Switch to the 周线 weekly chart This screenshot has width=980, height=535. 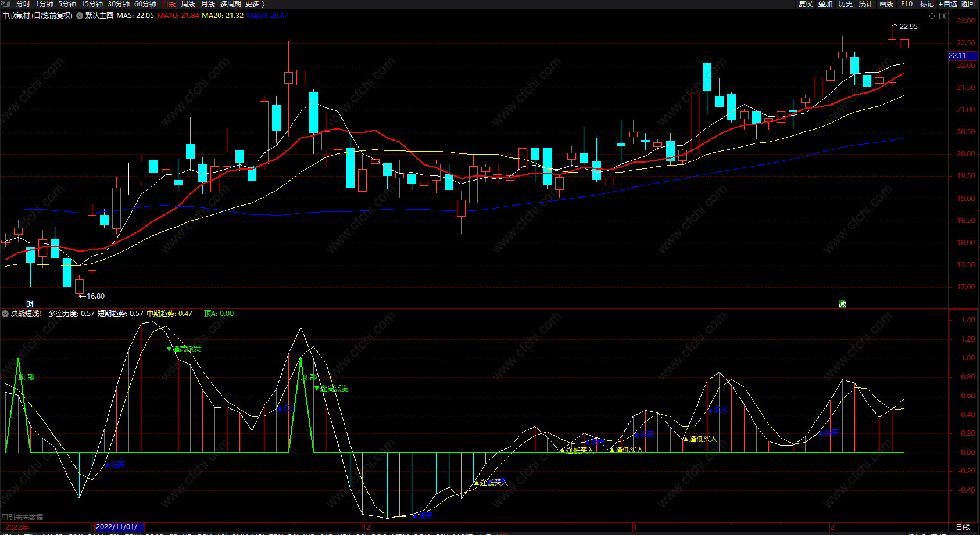tap(188, 4)
